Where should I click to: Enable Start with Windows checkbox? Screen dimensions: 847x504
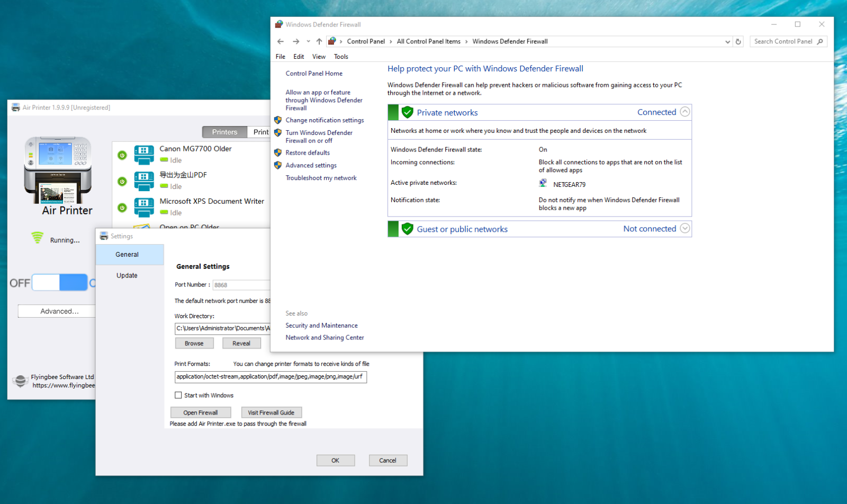pos(178,395)
